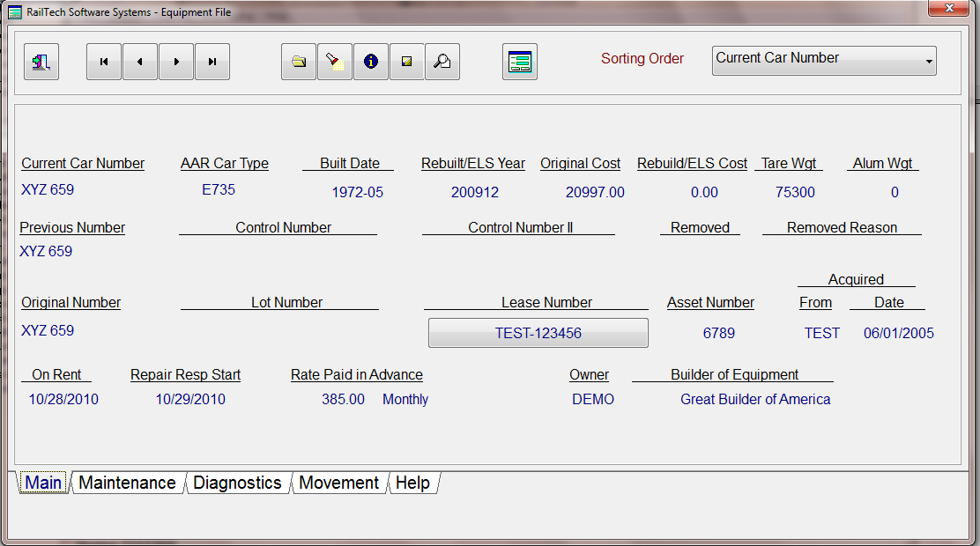Screen dimensions: 980x546
Task: Click the exit door icon button
Action: 41,62
